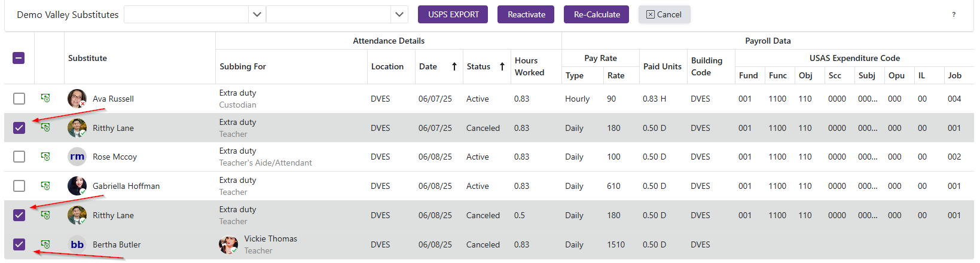Open payroll icon for Gabriella Hoffman
Image resolution: width=980 pixels, height=263 pixels.
tap(45, 186)
